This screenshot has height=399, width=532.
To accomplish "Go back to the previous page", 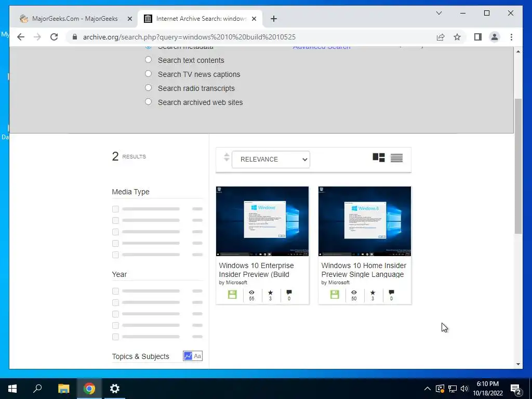I will (x=21, y=37).
